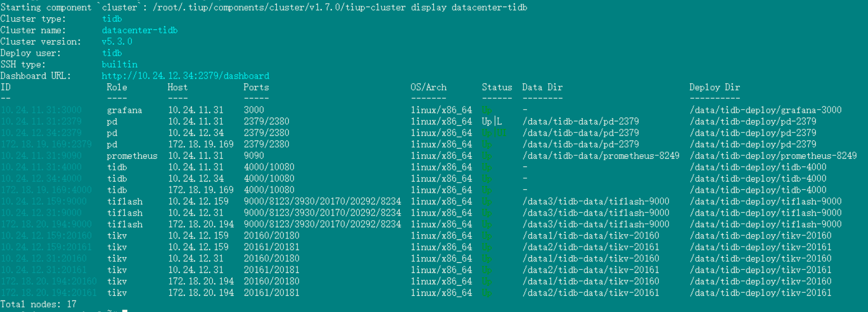Click the Host column header

tap(177, 87)
